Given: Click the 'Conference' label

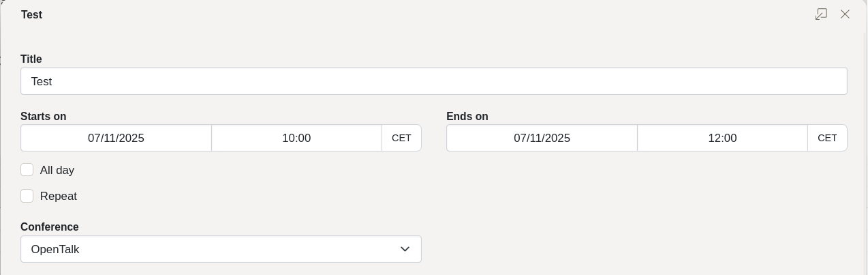Looking at the screenshot, I should coord(50,227).
